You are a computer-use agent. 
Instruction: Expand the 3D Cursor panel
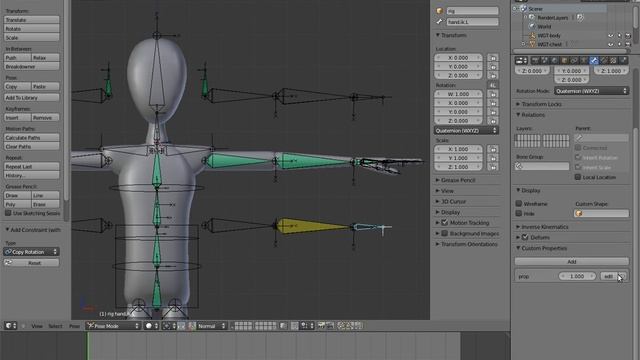coord(453,201)
